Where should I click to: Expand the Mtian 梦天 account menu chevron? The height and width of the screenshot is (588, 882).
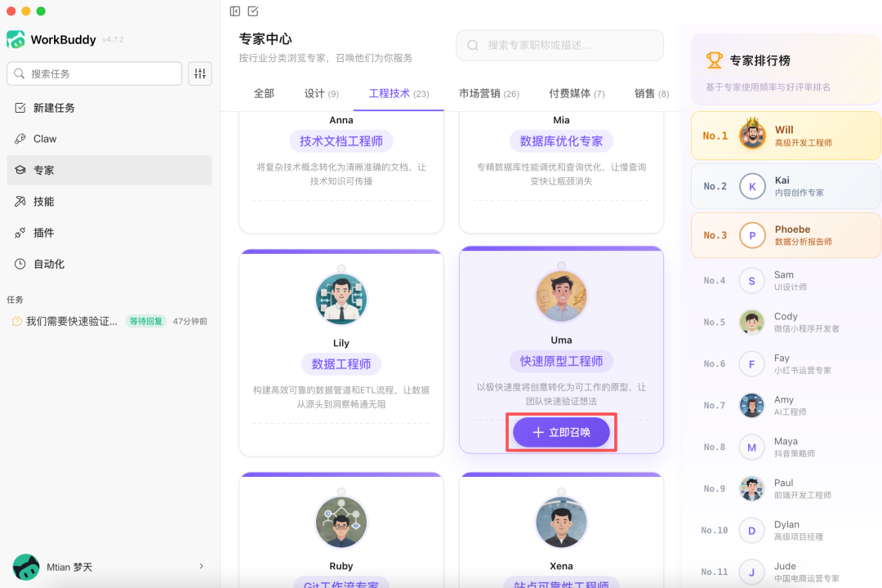[x=202, y=566]
